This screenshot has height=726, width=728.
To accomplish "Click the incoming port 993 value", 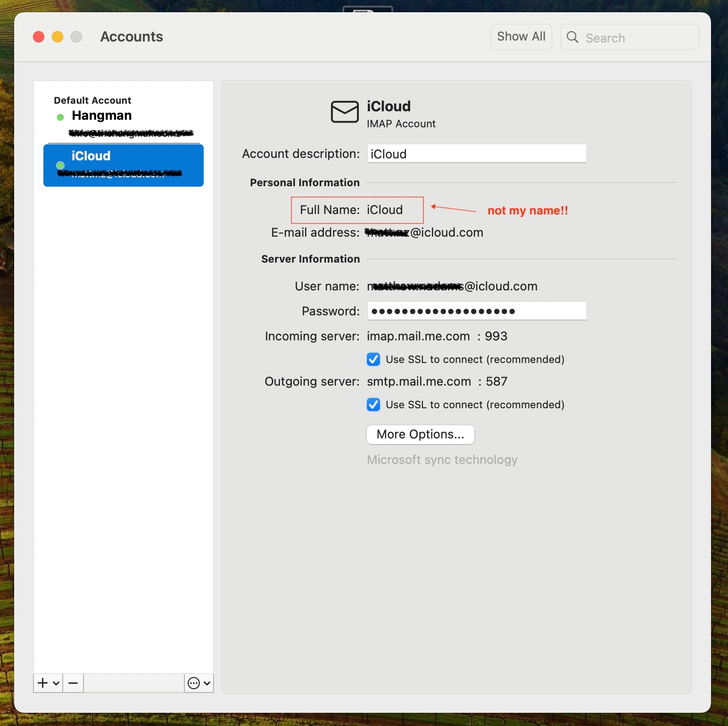I will point(496,336).
